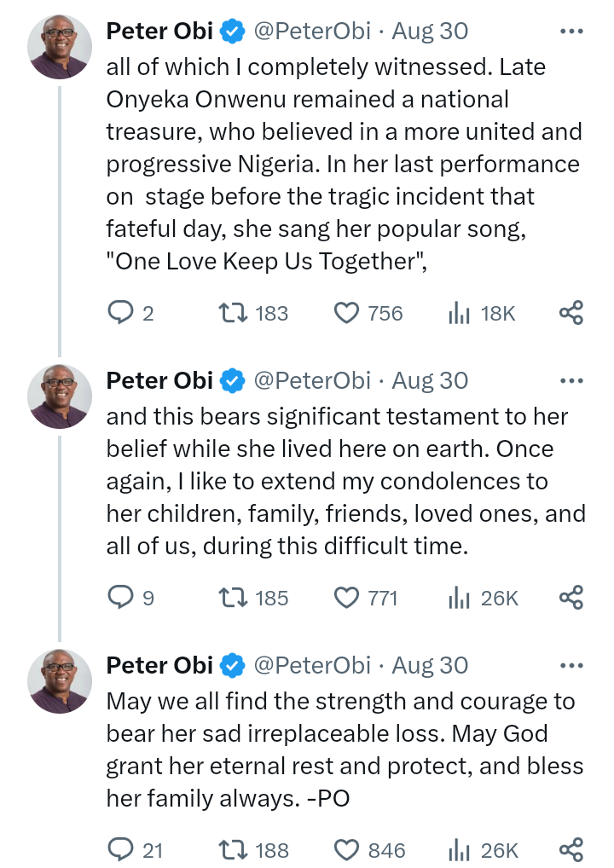This screenshot has height=868, width=614.
Task: Open Peter Obi name on the third tweet
Action: tap(159, 665)
